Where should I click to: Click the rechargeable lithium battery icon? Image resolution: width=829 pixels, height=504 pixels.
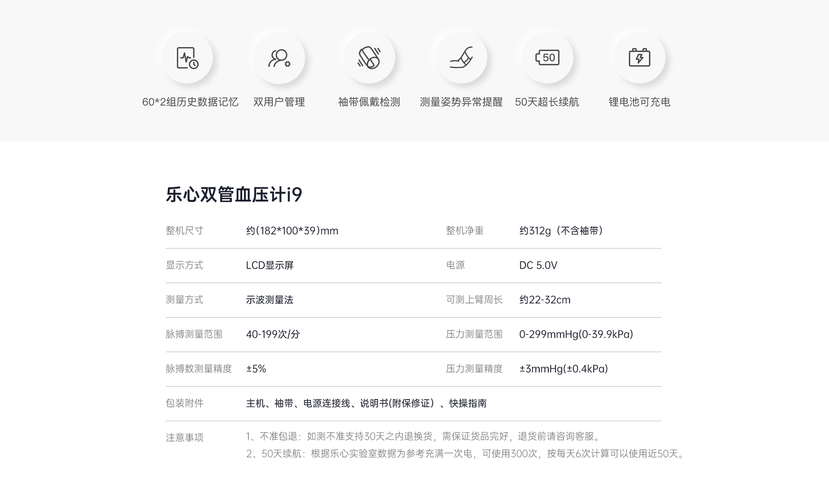tap(639, 58)
